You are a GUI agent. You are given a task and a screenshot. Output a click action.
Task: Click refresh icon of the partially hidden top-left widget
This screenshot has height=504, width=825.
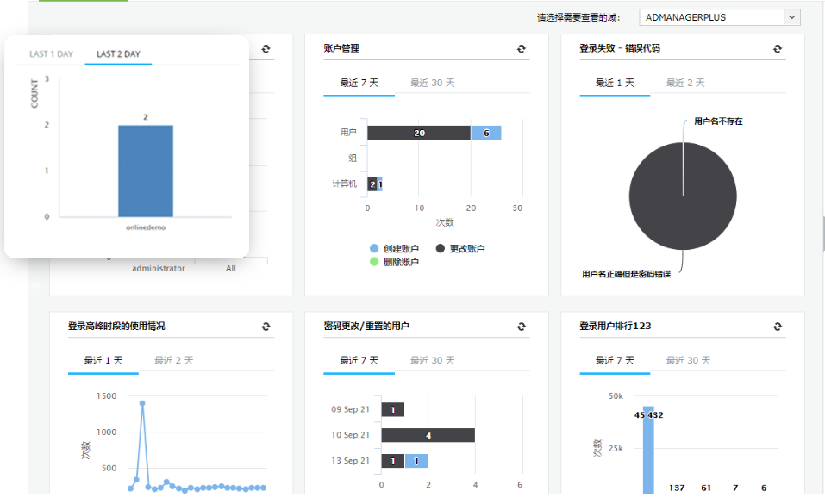[266, 49]
